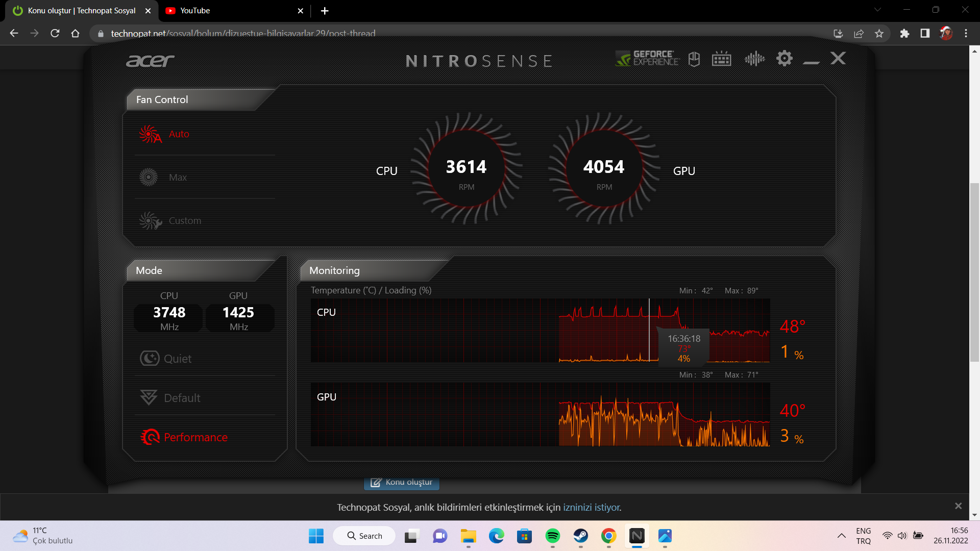Select Default power mode
This screenshot has height=551, width=980.
click(181, 398)
